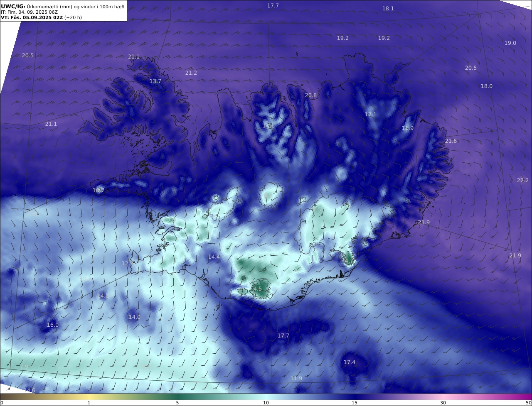The height and width of the screenshot is (406, 532).
Task: Click the 13.7 value label
Action: 155,81
